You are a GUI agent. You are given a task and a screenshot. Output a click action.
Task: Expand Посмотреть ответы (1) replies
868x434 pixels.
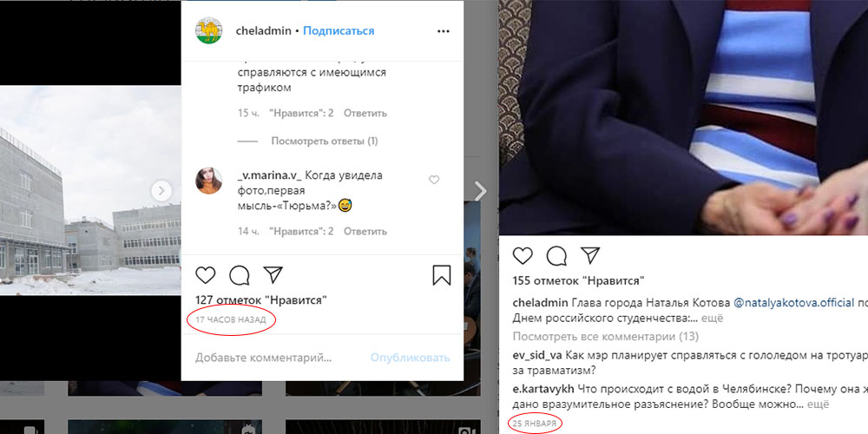(x=325, y=141)
